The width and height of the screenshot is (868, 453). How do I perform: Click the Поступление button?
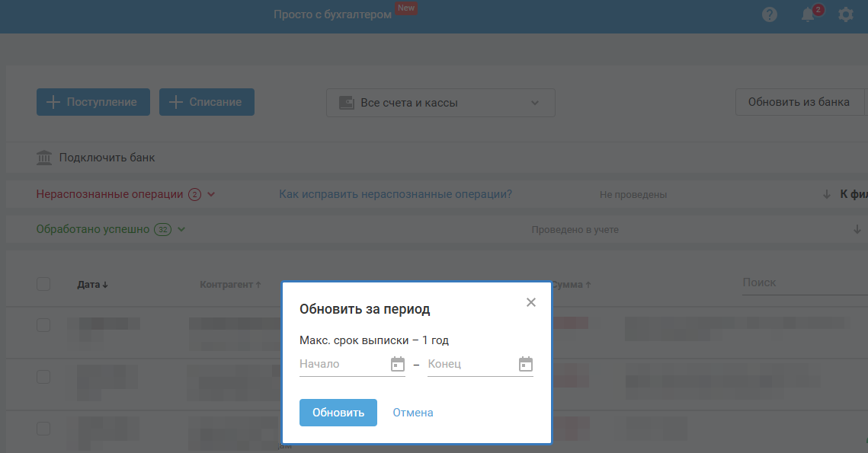coord(93,102)
